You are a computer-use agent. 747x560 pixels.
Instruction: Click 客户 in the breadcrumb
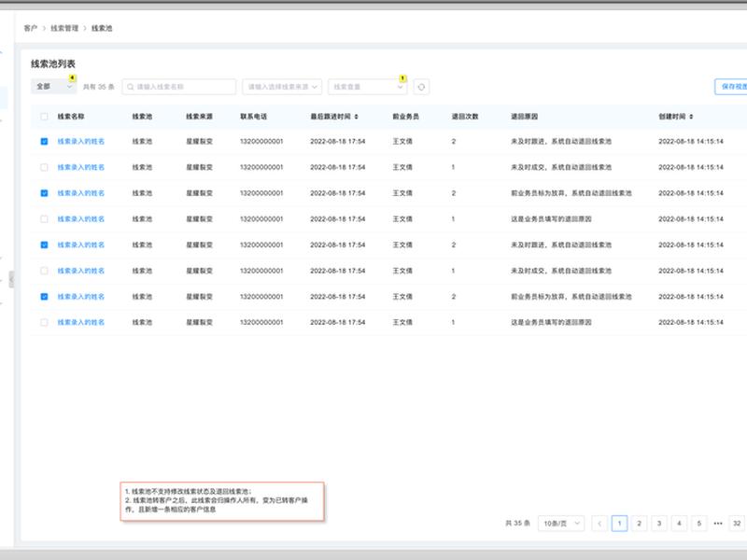pos(31,28)
